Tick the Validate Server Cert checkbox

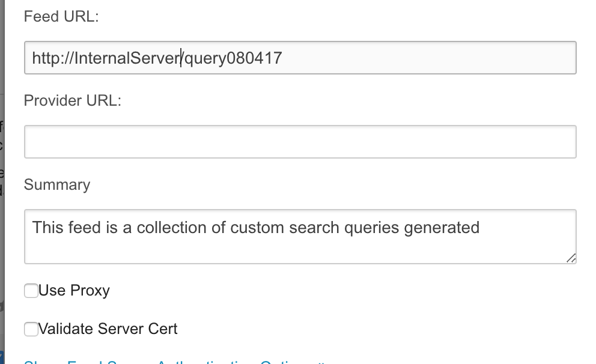(x=31, y=329)
